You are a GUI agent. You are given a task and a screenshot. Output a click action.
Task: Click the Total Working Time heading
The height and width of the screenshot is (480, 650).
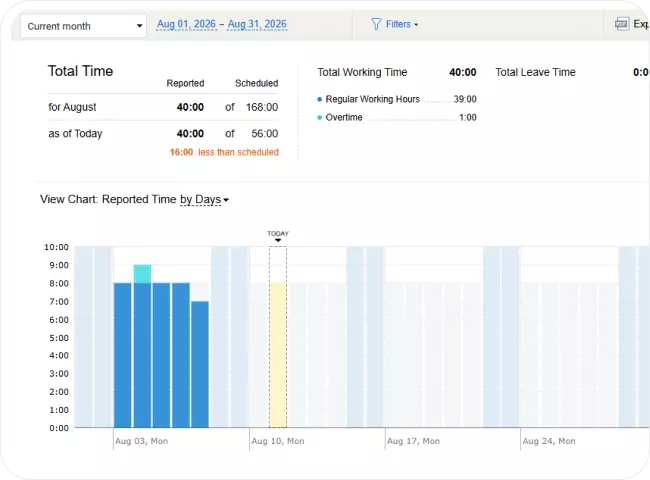(362, 72)
